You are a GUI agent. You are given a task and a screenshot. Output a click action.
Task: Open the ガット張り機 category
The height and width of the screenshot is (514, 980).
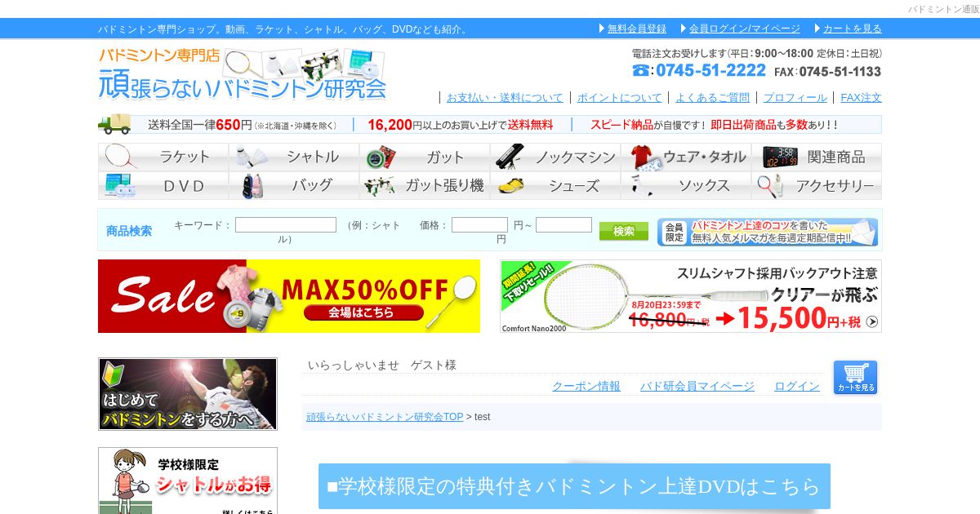pyautogui.click(x=425, y=185)
